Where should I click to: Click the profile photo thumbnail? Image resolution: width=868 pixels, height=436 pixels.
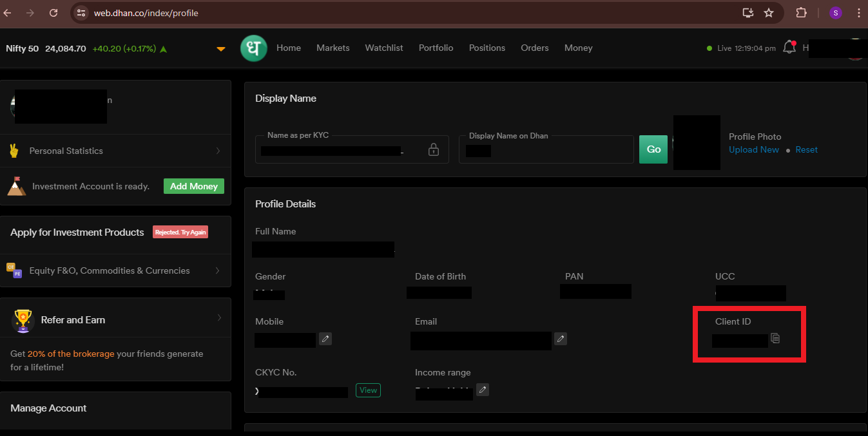tap(697, 142)
